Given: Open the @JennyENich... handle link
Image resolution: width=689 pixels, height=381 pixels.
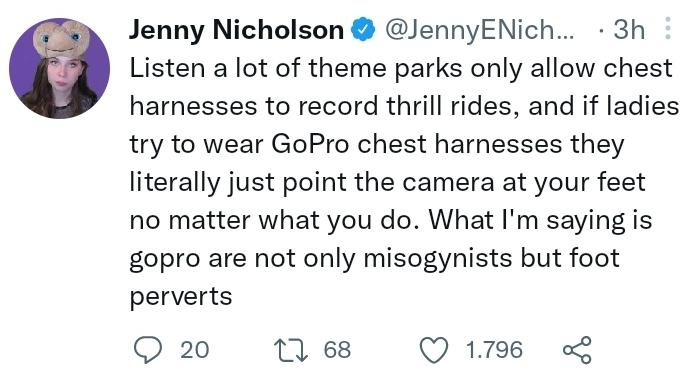Looking at the screenshot, I should pyautogui.click(x=479, y=30).
